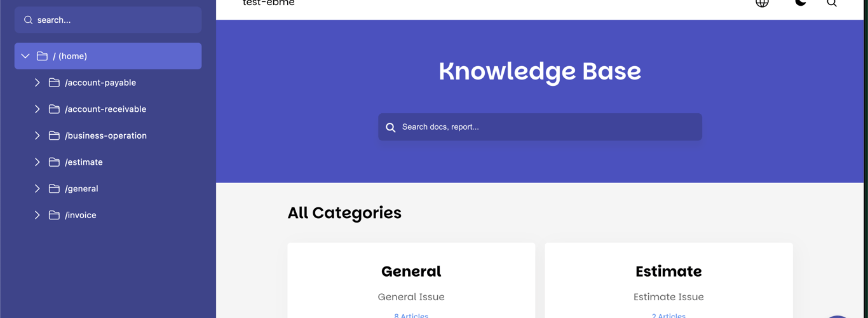Expand the /account-receivable folder chevron
This screenshot has height=318, width=868.
pyautogui.click(x=37, y=109)
